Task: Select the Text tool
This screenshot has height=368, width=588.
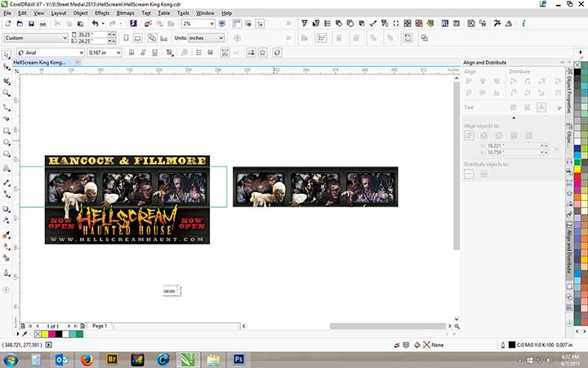Action: 7,168
